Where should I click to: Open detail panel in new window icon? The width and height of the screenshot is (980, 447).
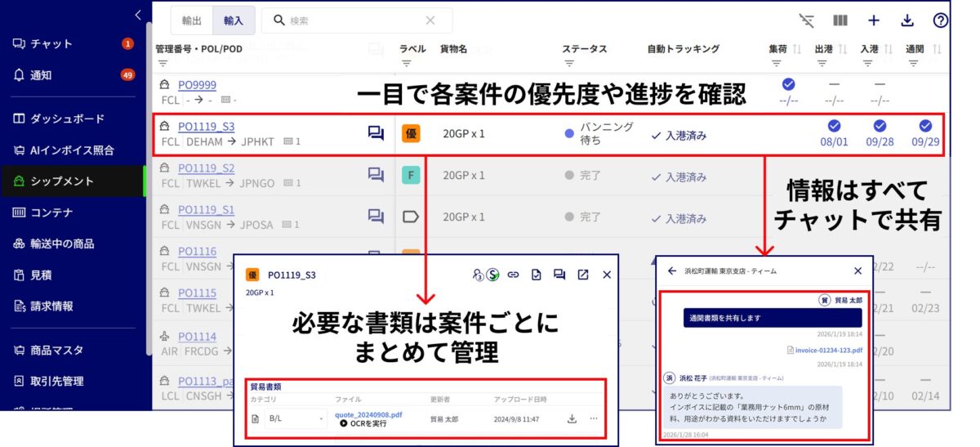pyautogui.click(x=583, y=275)
